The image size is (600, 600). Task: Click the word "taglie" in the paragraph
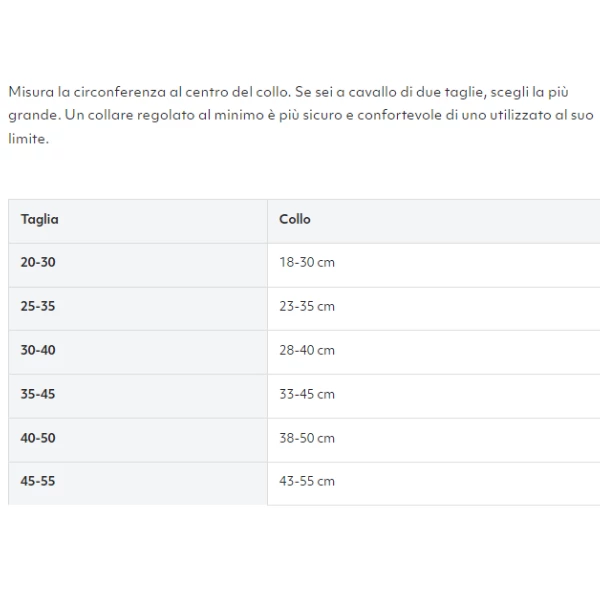tap(463, 91)
